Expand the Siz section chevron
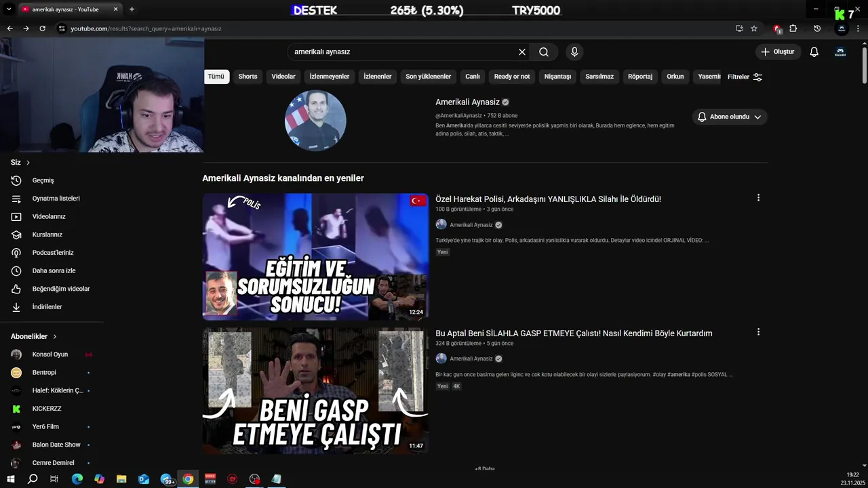Viewport: 868px width, 488px height. [28, 163]
